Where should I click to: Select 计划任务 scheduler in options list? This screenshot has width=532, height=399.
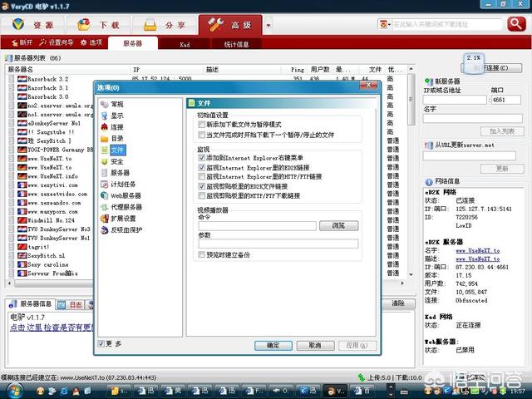coord(118,185)
